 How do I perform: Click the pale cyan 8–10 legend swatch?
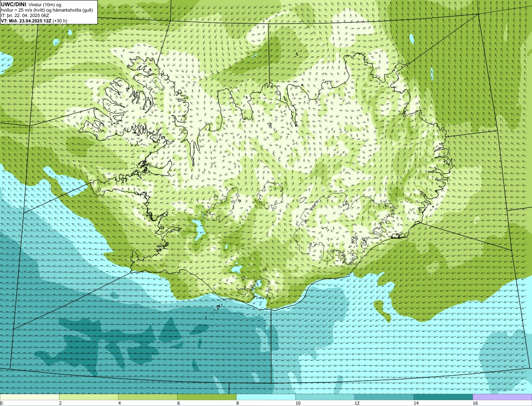(x=266, y=397)
